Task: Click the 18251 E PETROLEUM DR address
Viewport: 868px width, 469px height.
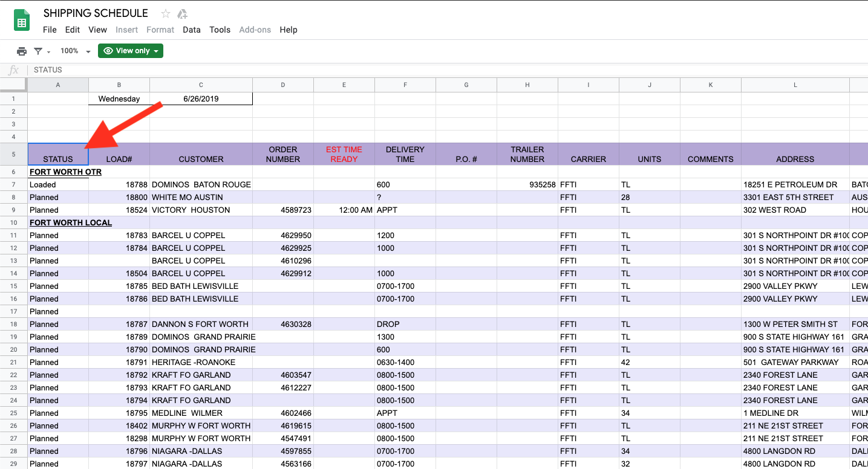Action: click(795, 184)
